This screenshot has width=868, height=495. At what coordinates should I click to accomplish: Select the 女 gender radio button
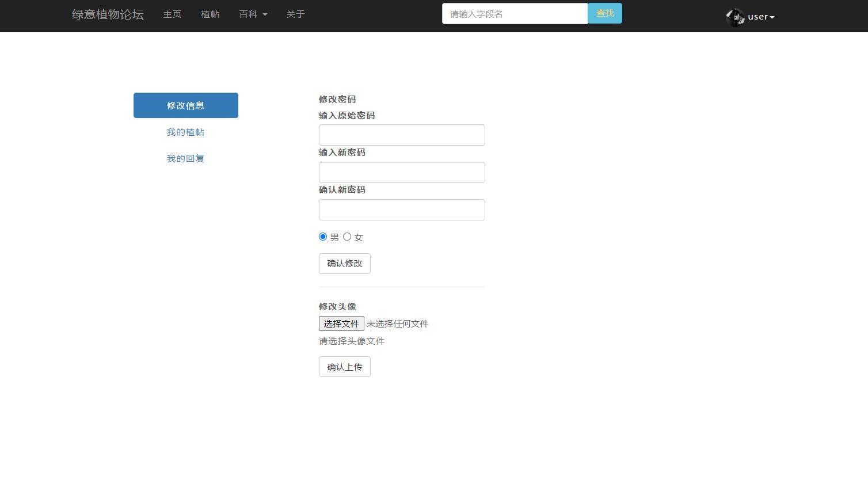347,237
